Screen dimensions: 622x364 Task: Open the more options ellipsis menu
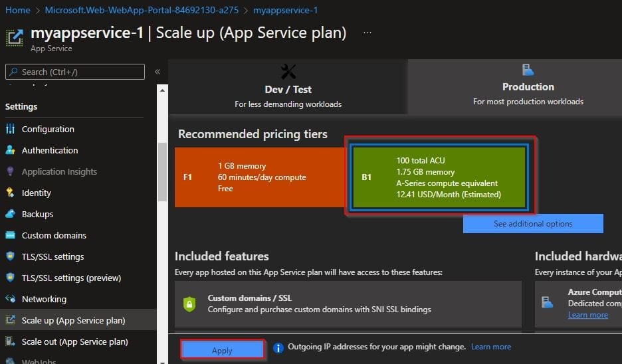367,33
